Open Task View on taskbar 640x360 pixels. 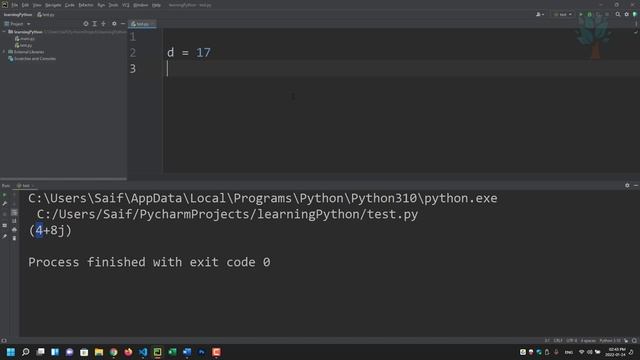pos(40,352)
